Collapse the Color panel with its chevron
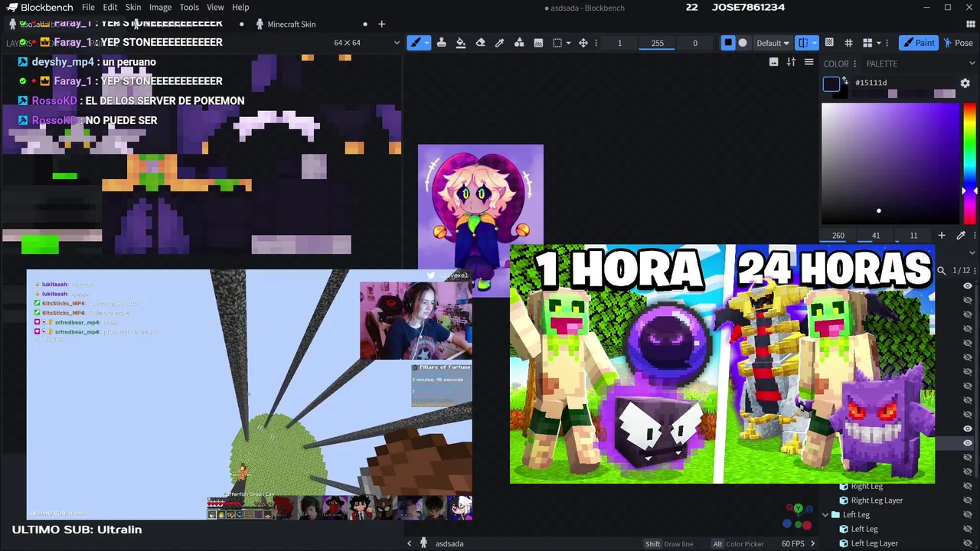Viewport: 980px width, 551px height. 972,64
